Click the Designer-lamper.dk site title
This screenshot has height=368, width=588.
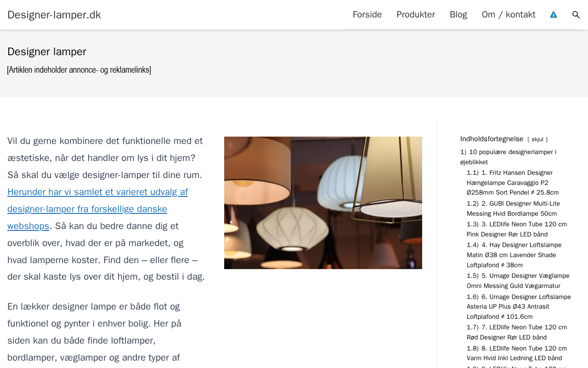pos(54,15)
